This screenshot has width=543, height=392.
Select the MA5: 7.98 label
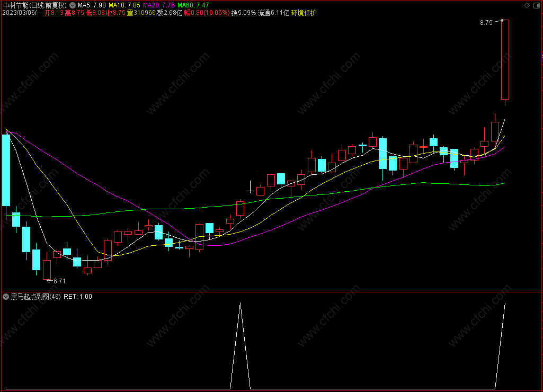coord(92,5)
